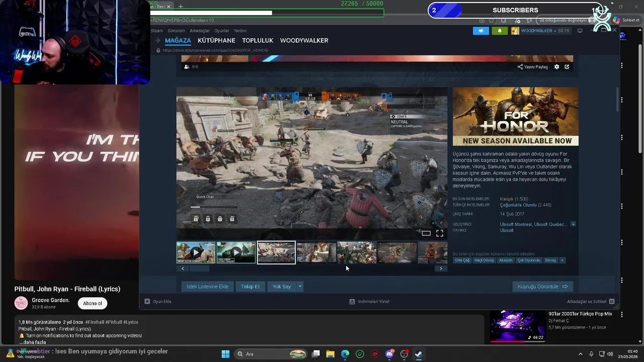Open new browser tab with plus icon
The image size is (644, 362).
click(181, 7)
